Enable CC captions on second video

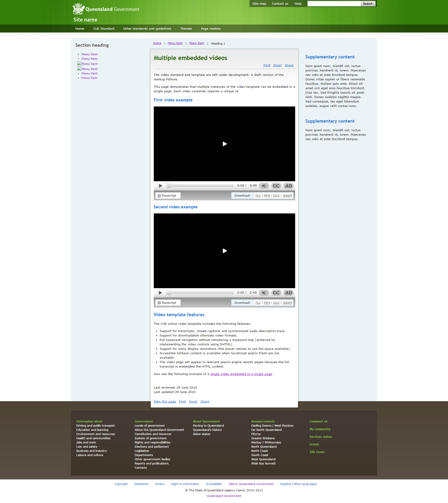pos(276,293)
